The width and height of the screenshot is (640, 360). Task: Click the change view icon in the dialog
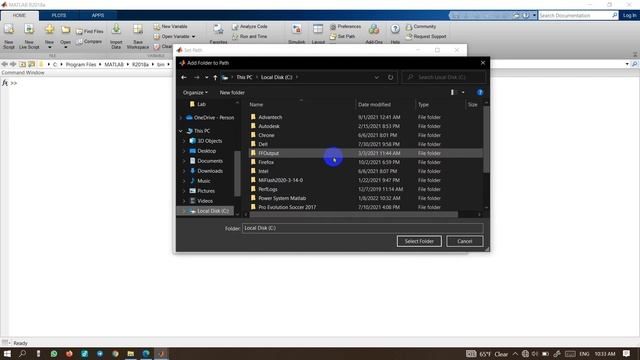click(x=452, y=93)
